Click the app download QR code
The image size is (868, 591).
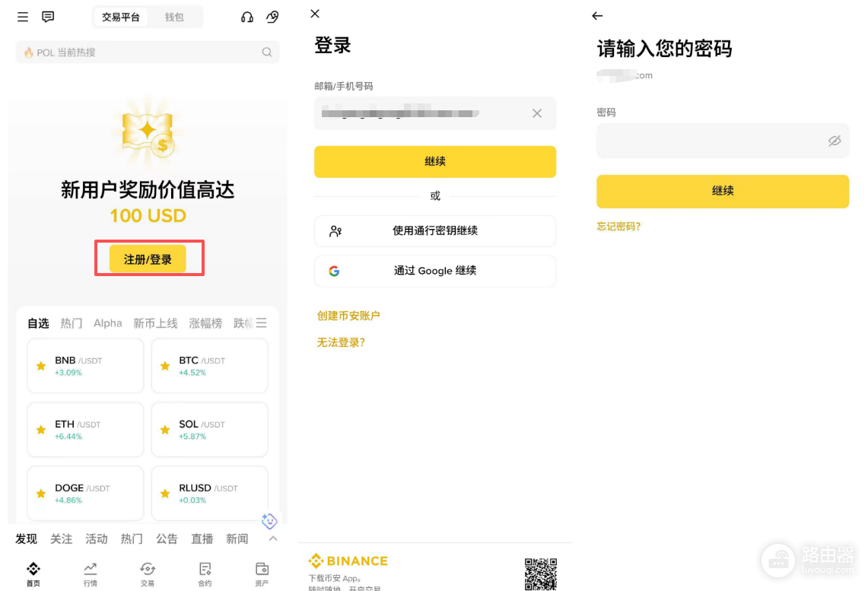[540, 574]
